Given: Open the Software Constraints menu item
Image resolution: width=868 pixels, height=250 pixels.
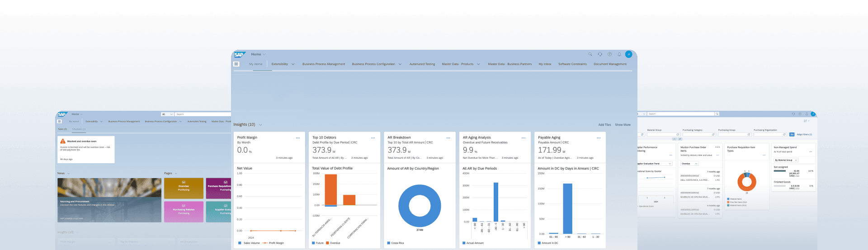Looking at the screenshot, I should point(572,64).
